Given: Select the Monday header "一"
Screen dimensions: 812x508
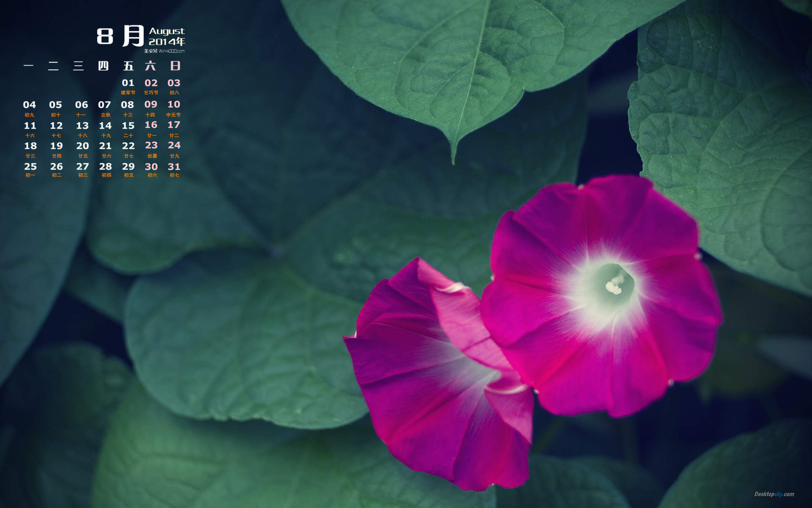Looking at the screenshot, I should click(28, 66).
